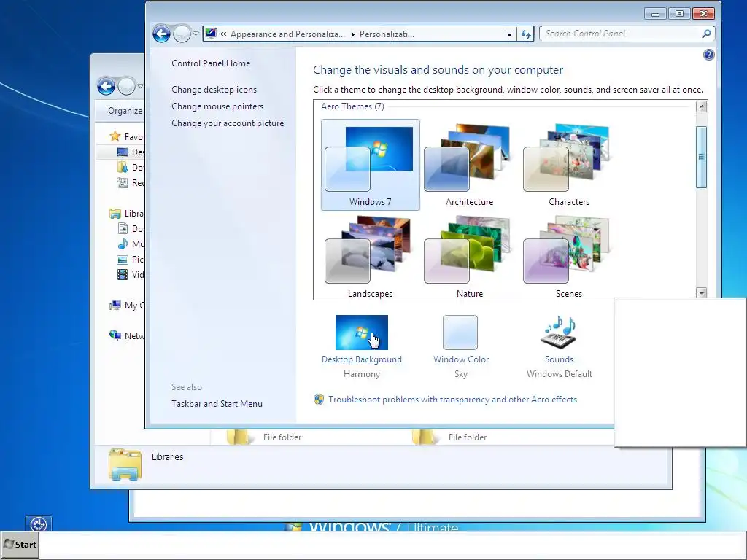
Task: Go back in the Personalization window
Action: 161,34
